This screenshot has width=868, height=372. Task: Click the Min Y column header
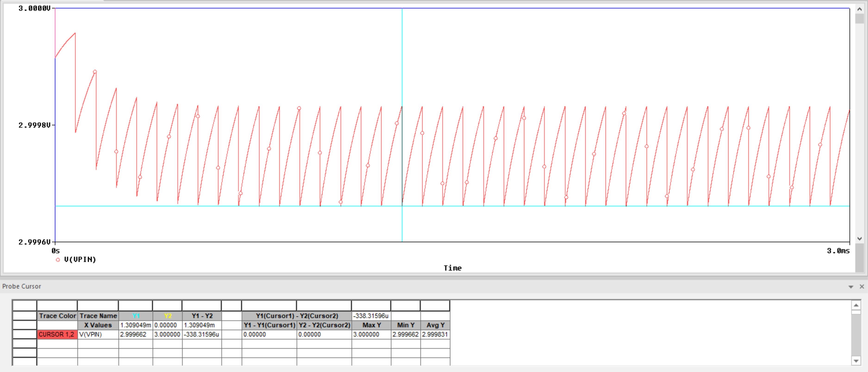tap(406, 325)
